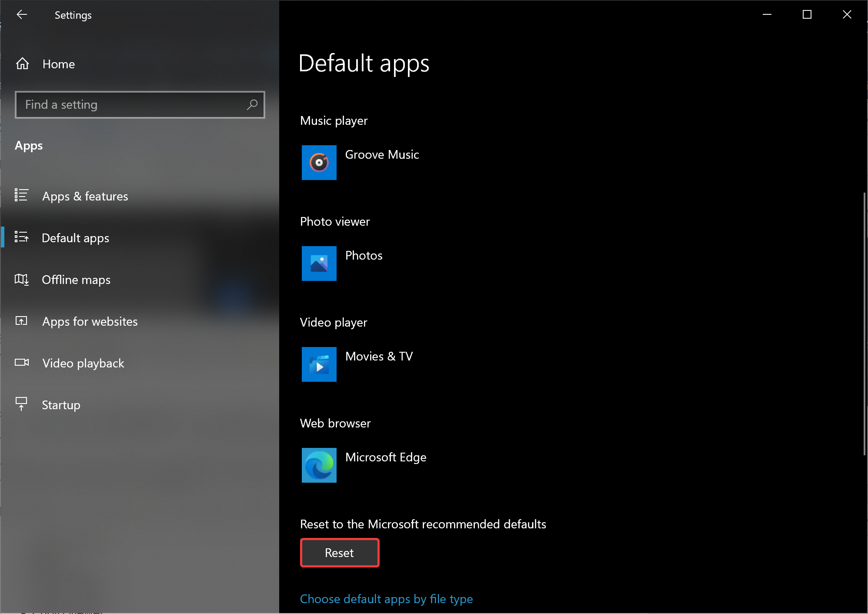Screen dimensions: 868x614
Task: Focus the Find a setting box
Action: [140, 105]
